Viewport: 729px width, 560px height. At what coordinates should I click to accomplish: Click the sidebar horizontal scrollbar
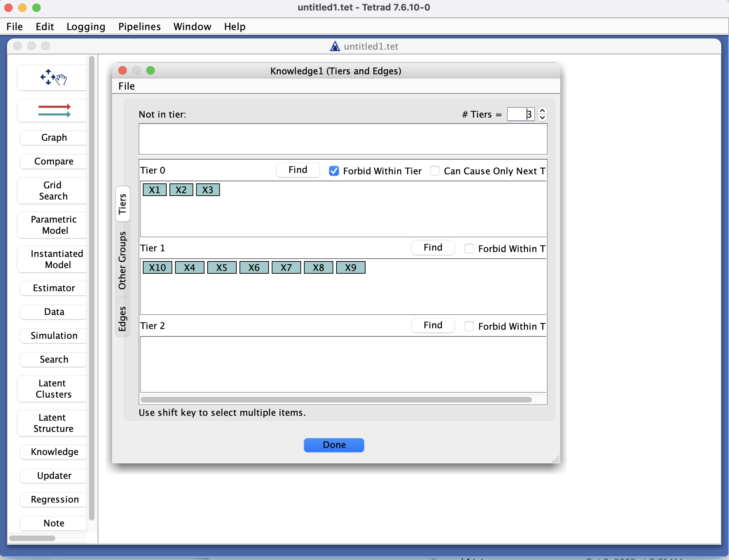(x=32, y=538)
